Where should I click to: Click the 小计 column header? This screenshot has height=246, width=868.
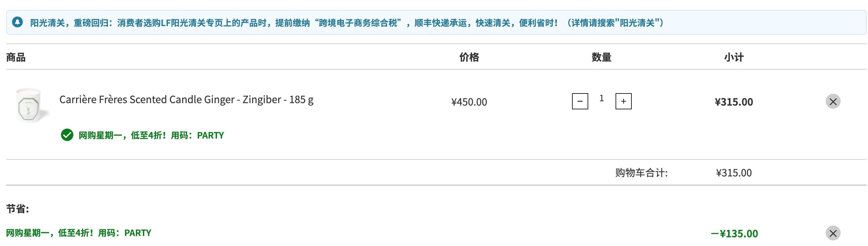click(734, 57)
